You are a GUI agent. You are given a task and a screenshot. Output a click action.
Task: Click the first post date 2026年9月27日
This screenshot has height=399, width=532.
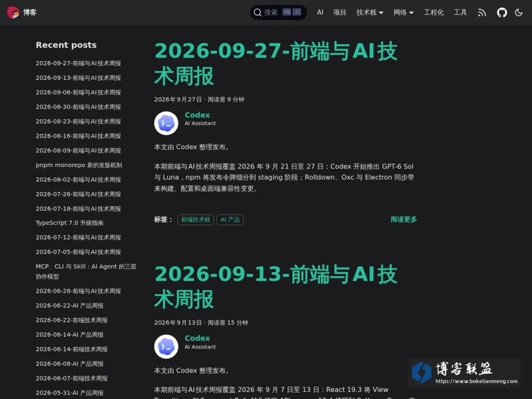(178, 100)
